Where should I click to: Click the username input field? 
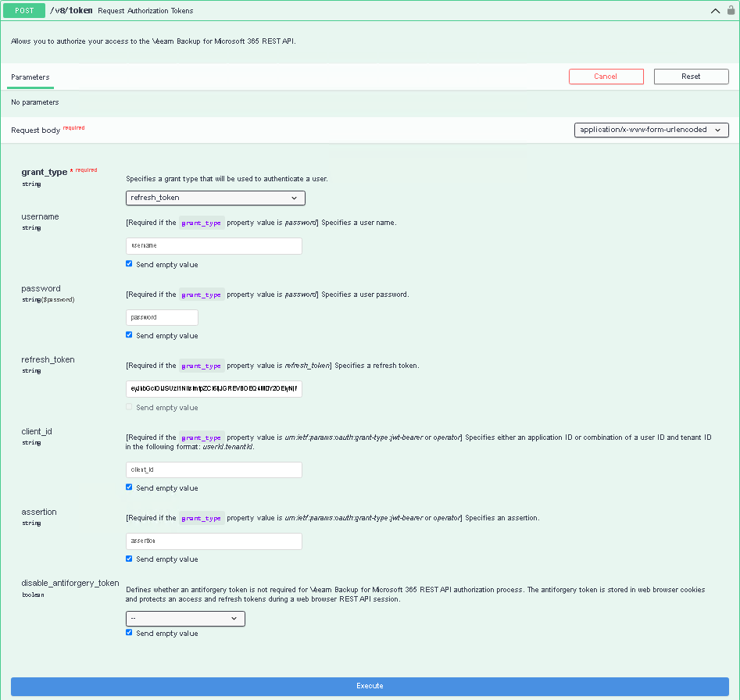click(214, 246)
